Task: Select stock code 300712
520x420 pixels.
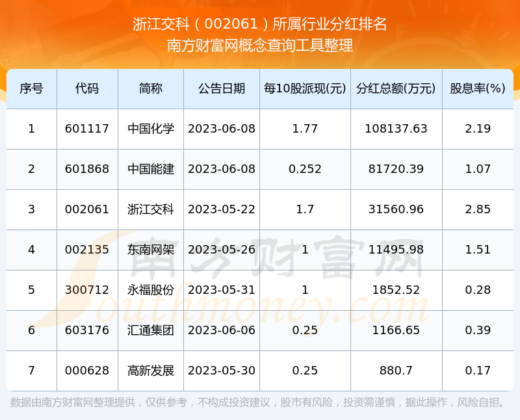Action: 87,290
